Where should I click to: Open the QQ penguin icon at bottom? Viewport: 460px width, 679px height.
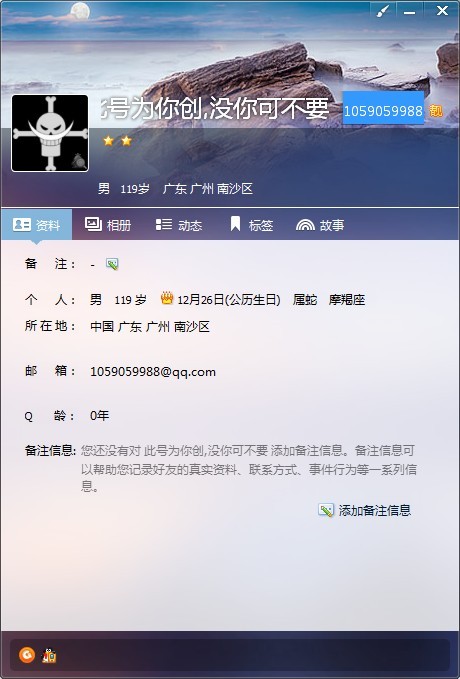point(49,656)
